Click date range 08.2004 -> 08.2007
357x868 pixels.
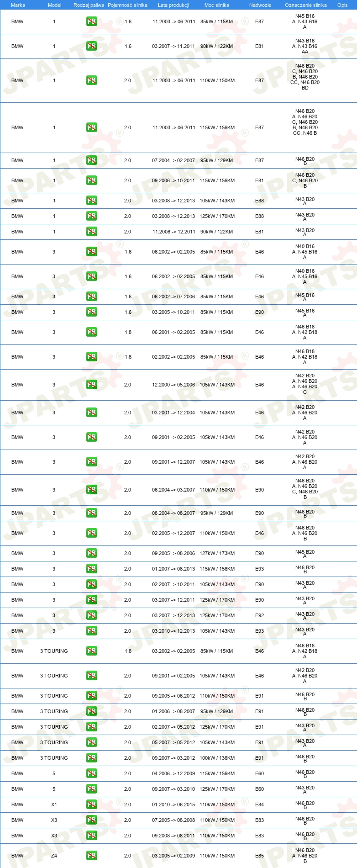173,513
